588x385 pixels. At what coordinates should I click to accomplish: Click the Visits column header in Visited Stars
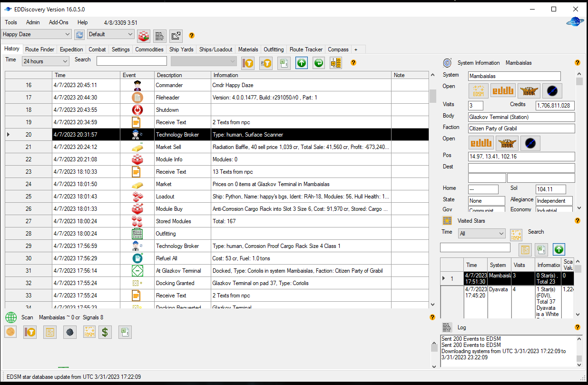click(523, 265)
